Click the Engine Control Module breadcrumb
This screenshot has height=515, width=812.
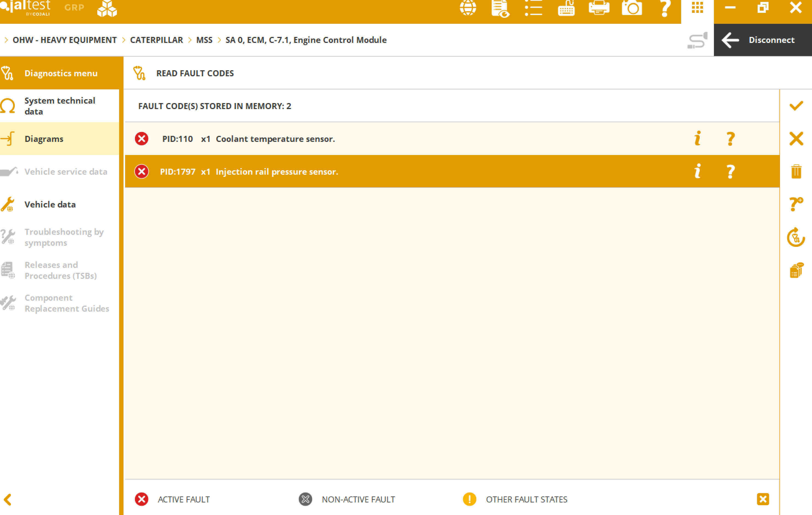coord(306,40)
